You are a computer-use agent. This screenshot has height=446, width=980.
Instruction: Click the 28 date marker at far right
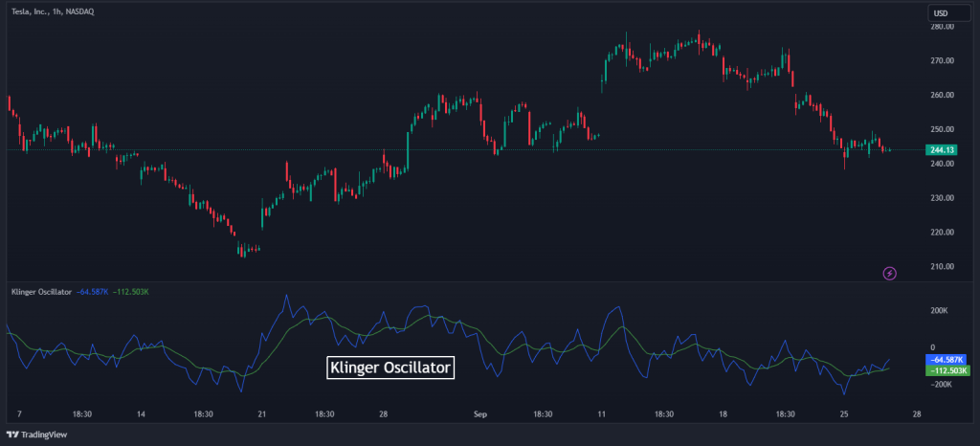tap(916, 414)
